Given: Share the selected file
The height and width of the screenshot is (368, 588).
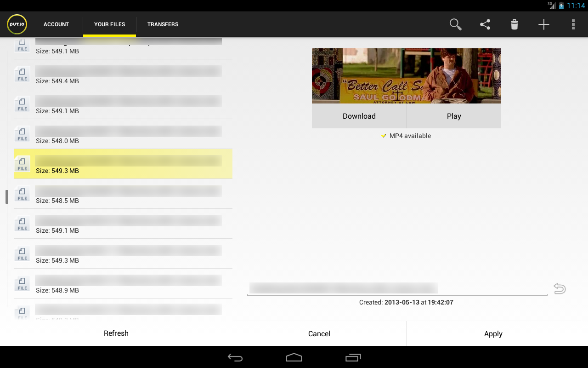Looking at the screenshot, I should (485, 24).
